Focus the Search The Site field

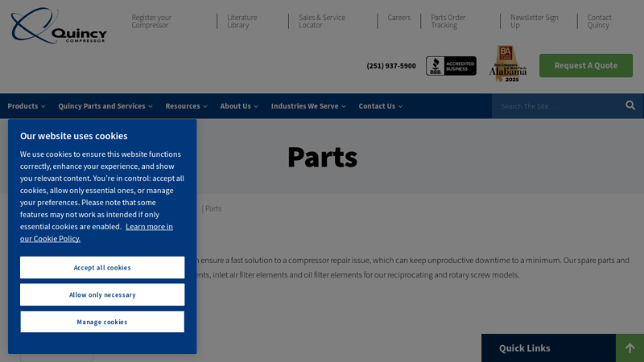click(x=556, y=106)
